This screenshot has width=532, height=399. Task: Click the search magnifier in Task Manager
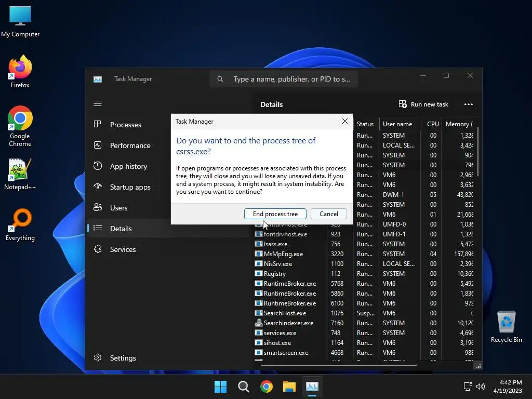(x=220, y=79)
